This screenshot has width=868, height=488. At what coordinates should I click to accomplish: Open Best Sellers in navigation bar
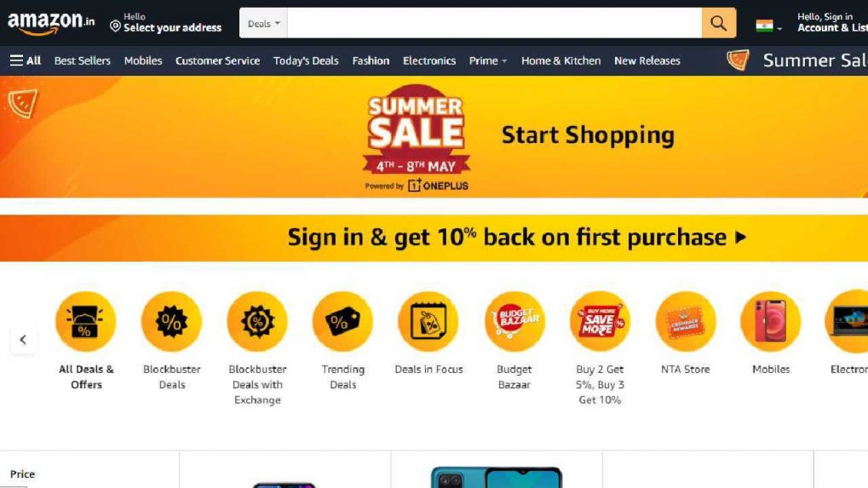click(x=83, y=60)
